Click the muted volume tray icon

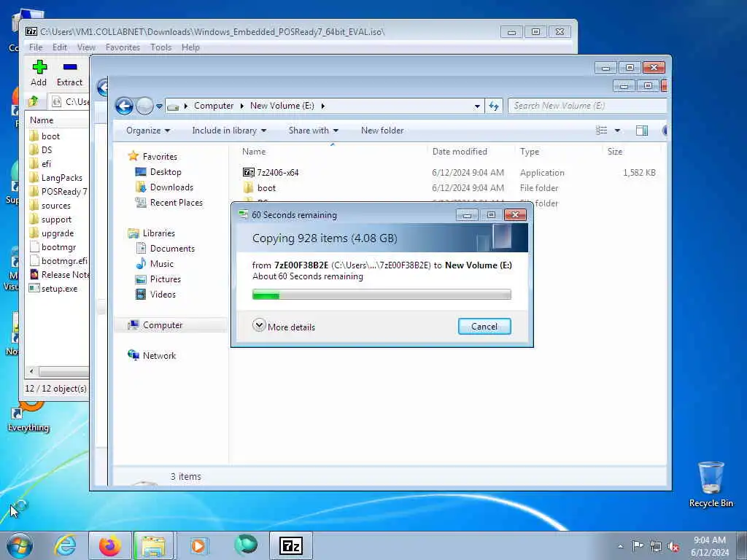point(673,546)
